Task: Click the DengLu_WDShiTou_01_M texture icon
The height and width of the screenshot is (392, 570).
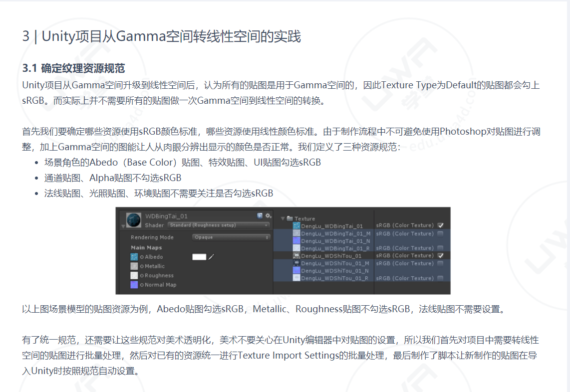Action: coord(296,263)
